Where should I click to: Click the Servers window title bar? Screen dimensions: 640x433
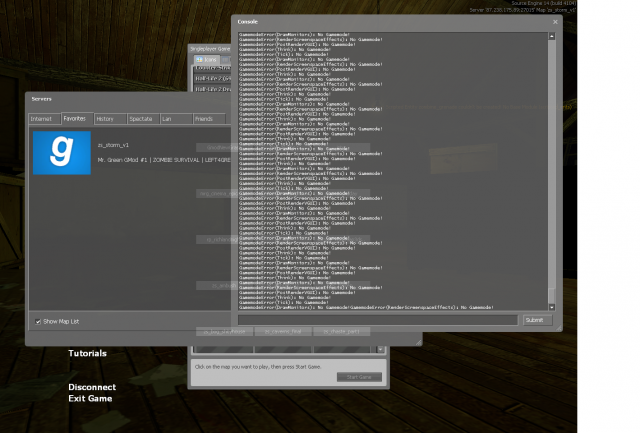point(120,99)
